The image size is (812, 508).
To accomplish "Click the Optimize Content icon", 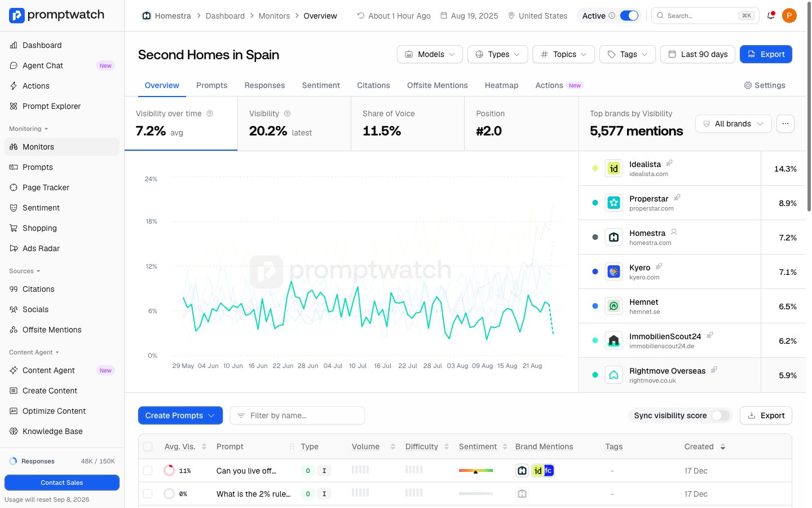I will (x=14, y=411).
